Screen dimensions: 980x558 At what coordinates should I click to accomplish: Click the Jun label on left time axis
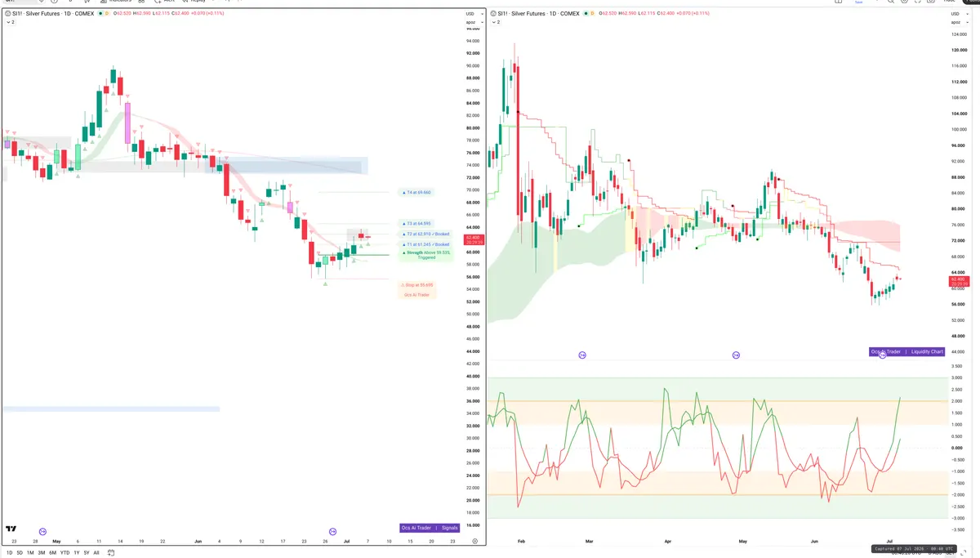[x=198, y=541]
